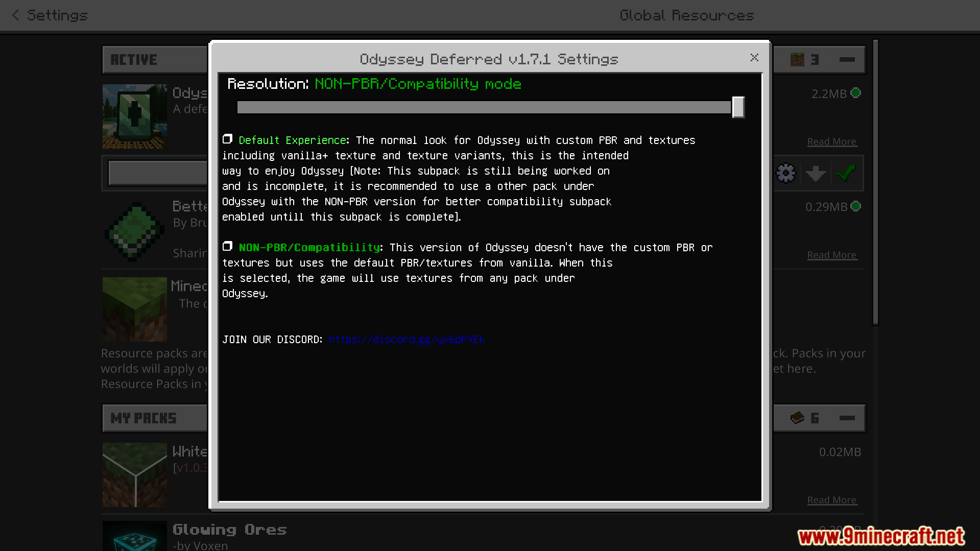Open Read More for 0.29MB pack

(832, 255)
